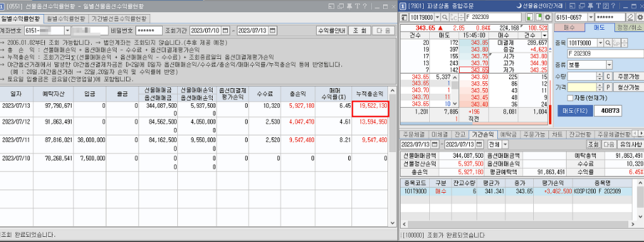Click cumulative profit cell 19,522,130
644x242 pixels.
pos(370,108)
